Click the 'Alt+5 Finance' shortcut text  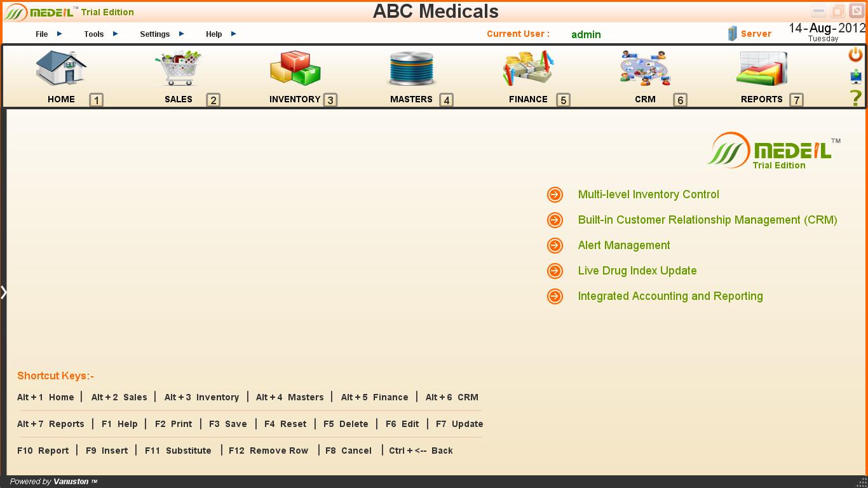pyautogui.click(x=375, y=397)
